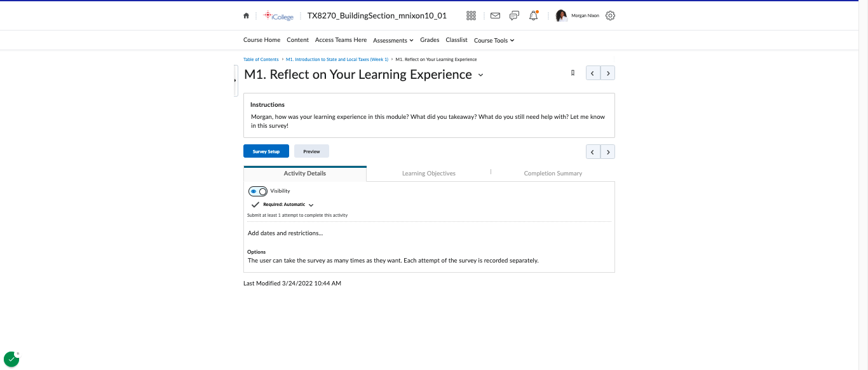Toggle the Visibility switch
868x370 pixels.
click(x=258, y=191)
